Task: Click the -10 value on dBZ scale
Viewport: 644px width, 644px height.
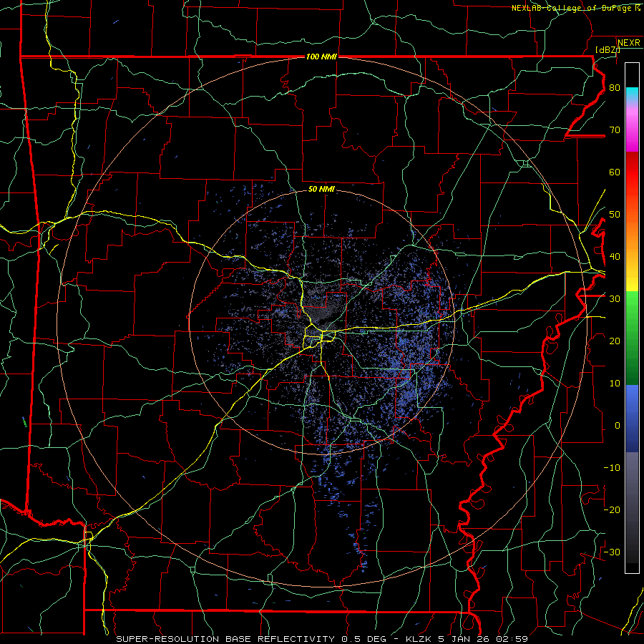Action: click(612, 467)
